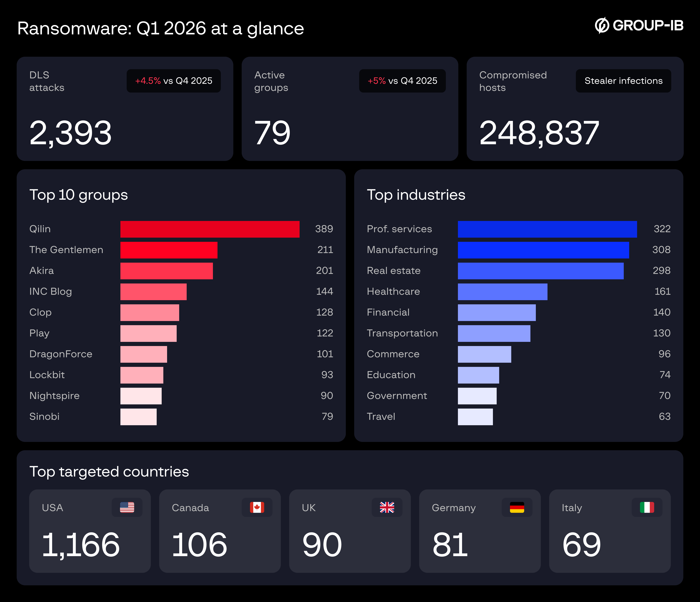The height and width of the screenshot is (602, 700).
Task: Select the Healthcare bar
Action: pyautogui.click(x=502, y=292)
